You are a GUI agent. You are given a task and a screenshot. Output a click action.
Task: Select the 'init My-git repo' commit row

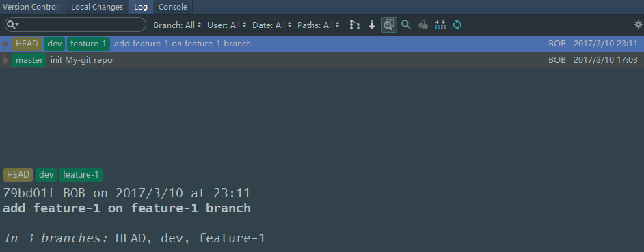(x=322, y=60)
